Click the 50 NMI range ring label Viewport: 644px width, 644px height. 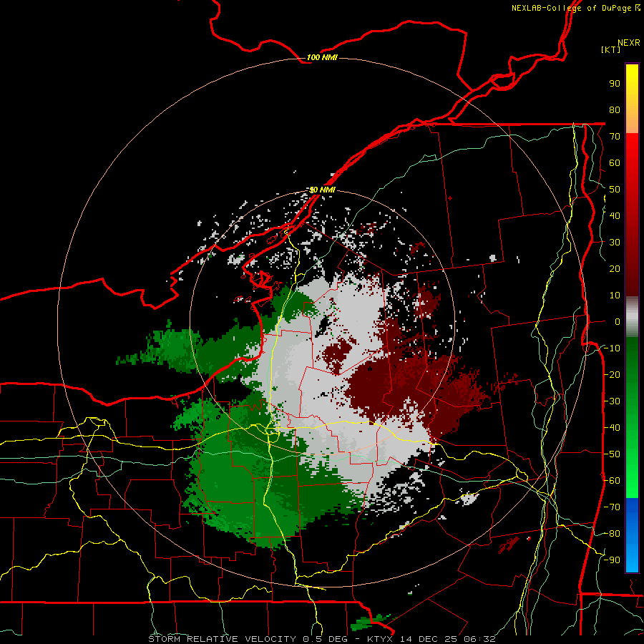(x=322, y=190)
